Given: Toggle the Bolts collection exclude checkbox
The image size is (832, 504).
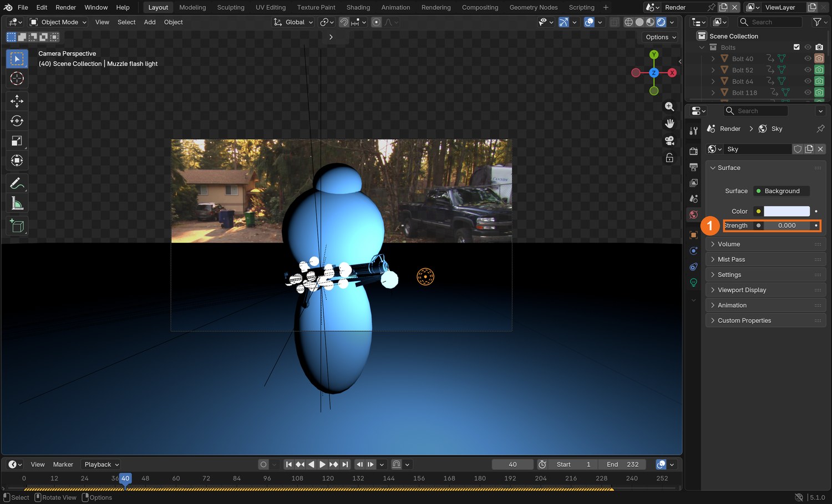Looking at the screenshot, I should [797, 47].
